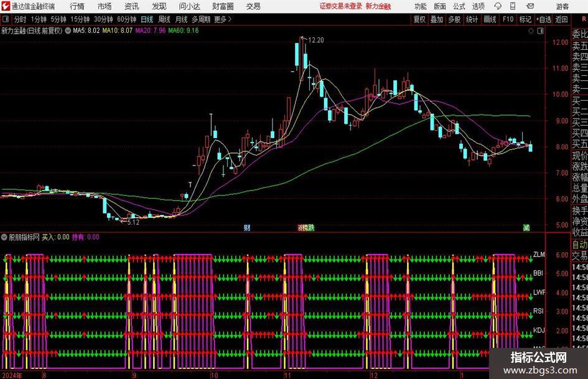This screenshot has height=379, width=588.
Task: Open the 功能 menu
Action: pyautogui.click(x=421, y=6)
